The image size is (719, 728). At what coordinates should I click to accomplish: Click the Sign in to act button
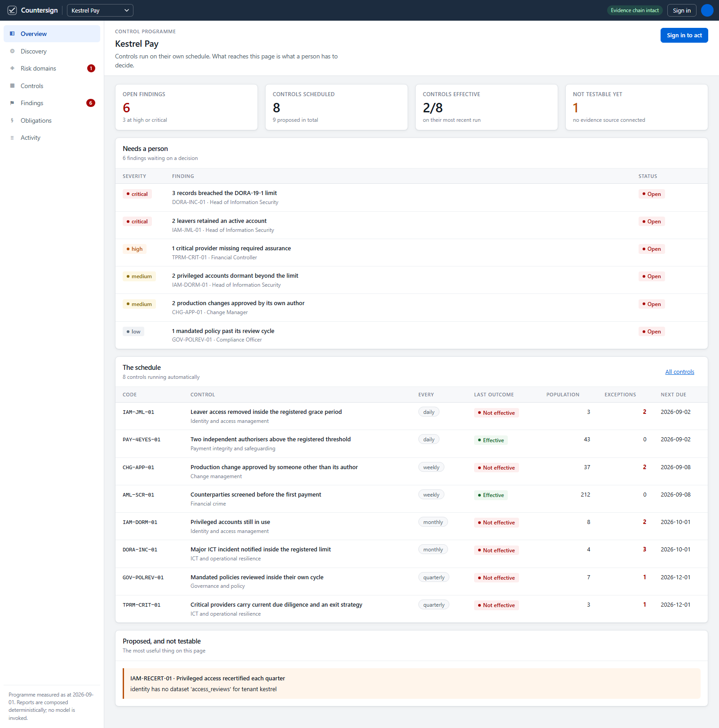tap(684, 36)
